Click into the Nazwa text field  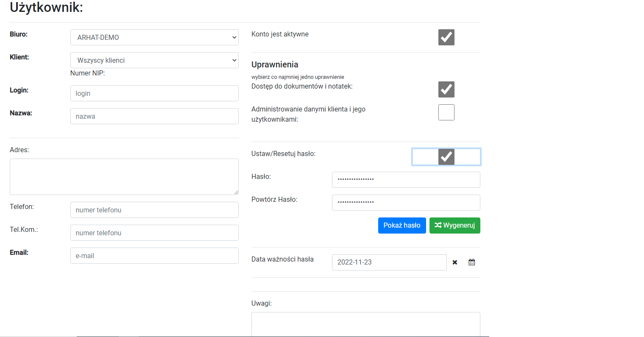click(x=154, y=116)
